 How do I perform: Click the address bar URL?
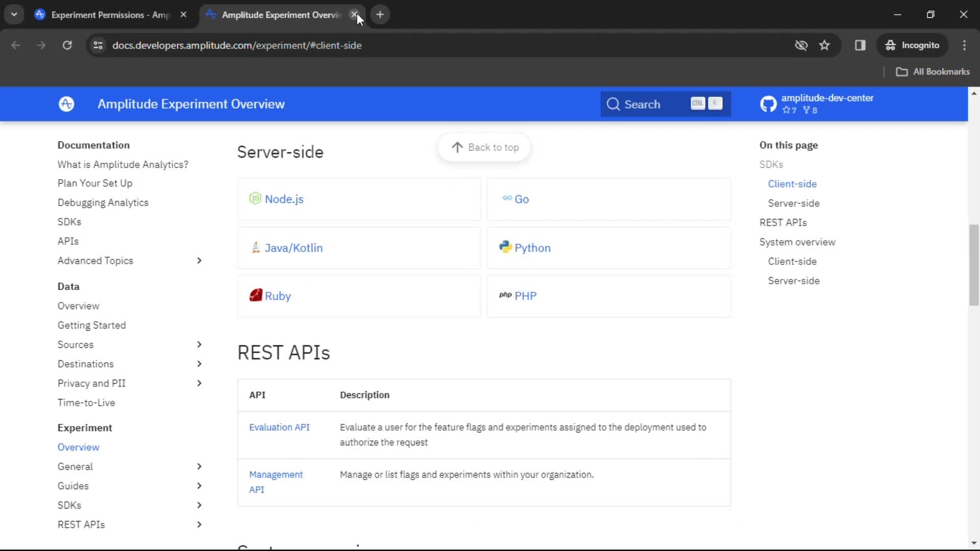[x=237, y=45]
